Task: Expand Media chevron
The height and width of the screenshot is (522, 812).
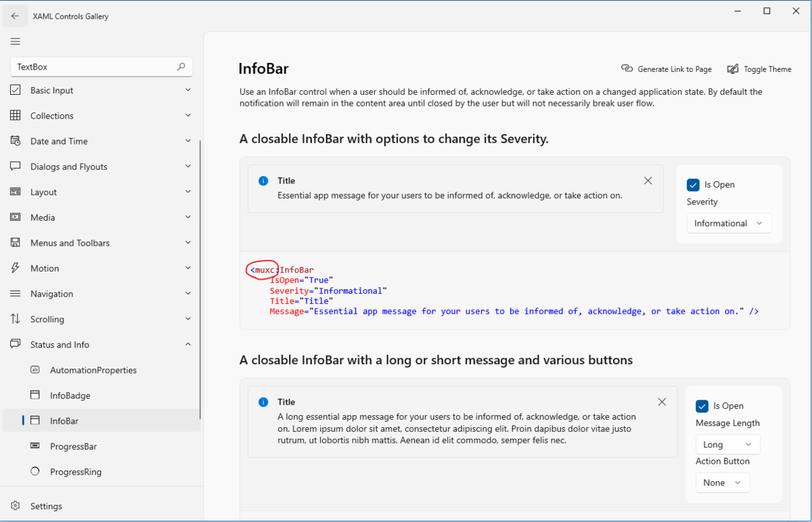Action: pos(188,217)
